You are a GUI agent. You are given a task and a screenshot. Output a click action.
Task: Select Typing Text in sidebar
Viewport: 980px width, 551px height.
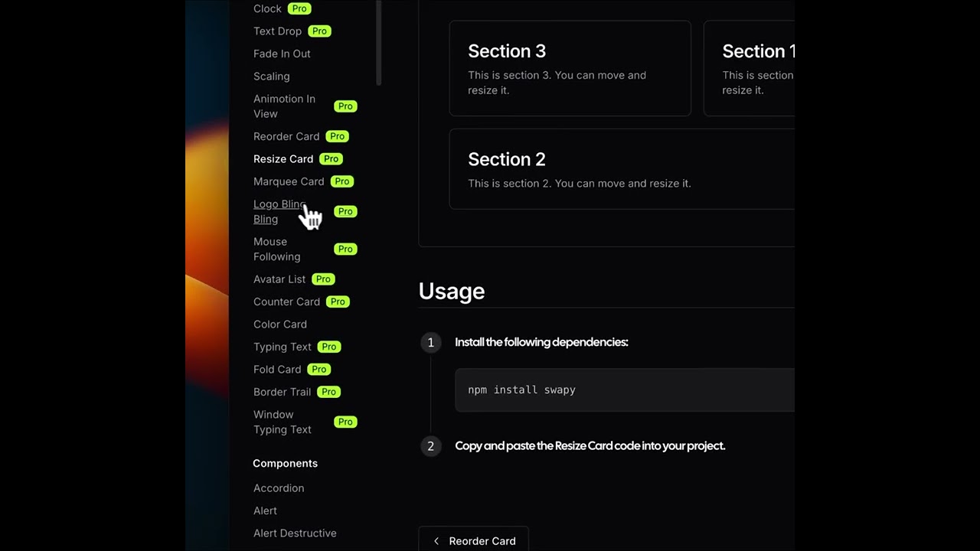pos(282,347)
